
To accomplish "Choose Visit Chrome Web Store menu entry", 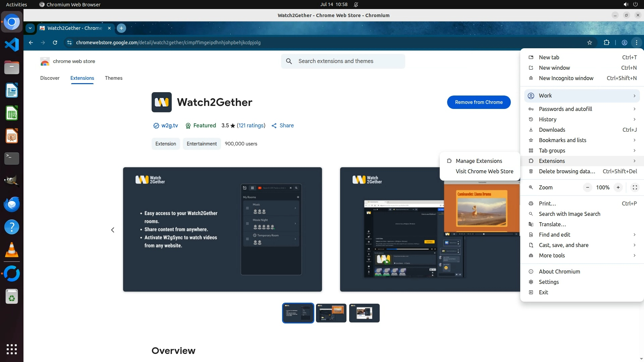I will coord(484,171).
